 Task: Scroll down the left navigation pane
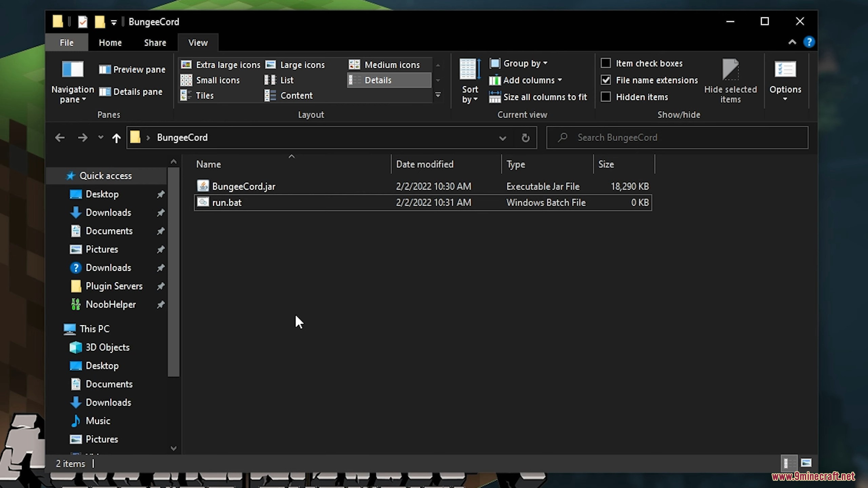tap(173, 448)
